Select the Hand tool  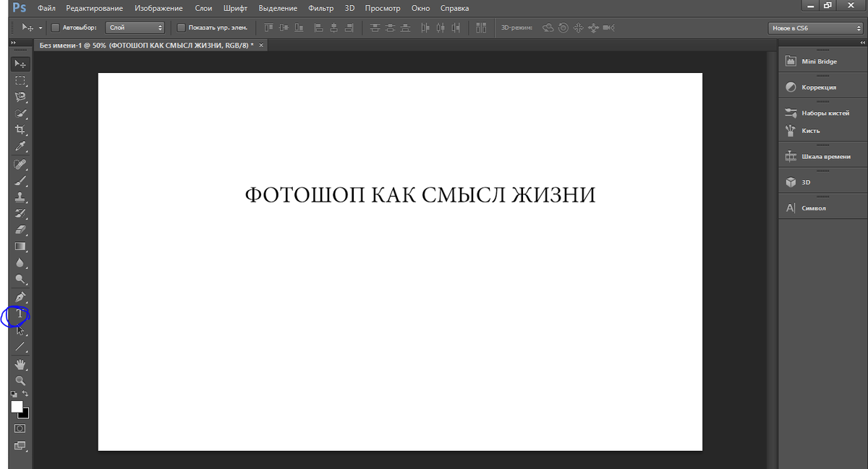20,364
